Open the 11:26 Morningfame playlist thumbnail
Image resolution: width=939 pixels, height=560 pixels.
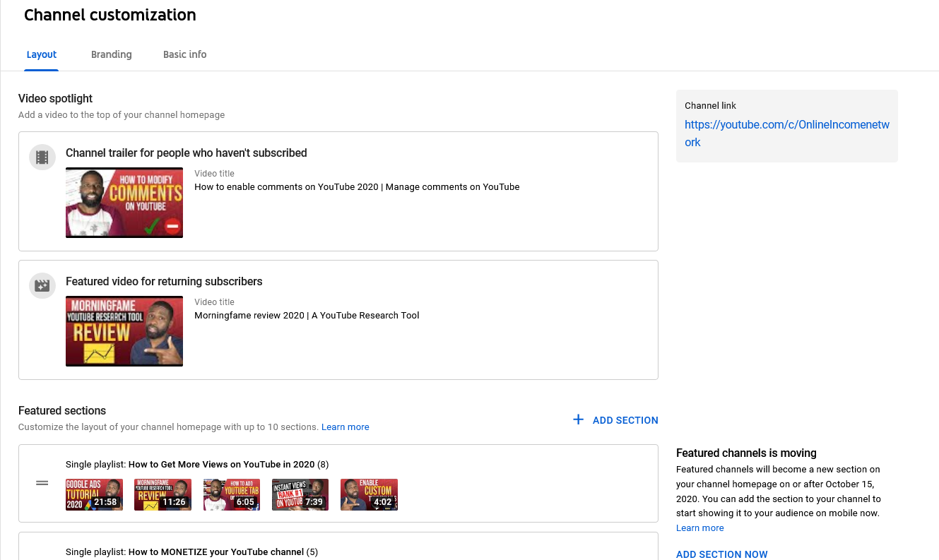[163, 494]
